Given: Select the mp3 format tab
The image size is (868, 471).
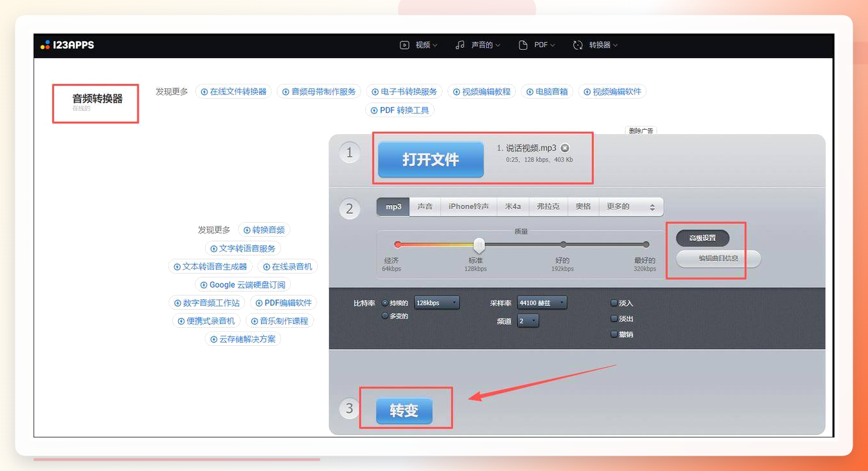Looking at the screenshot, I should point(393,206).
